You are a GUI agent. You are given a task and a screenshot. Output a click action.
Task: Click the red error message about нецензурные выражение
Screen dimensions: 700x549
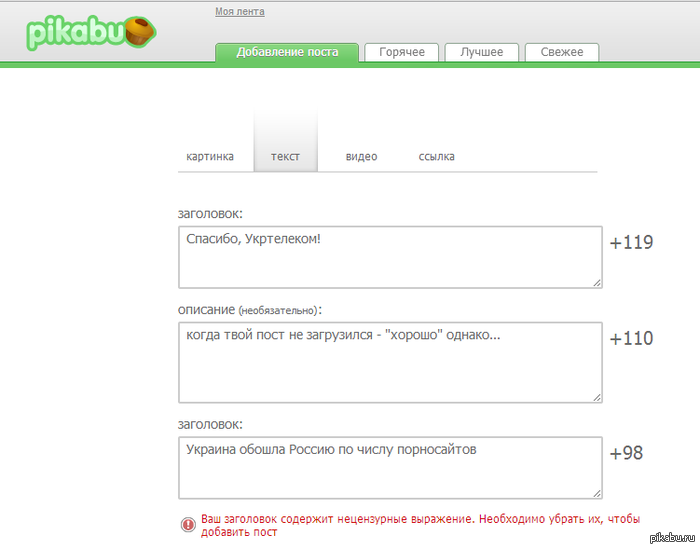pyautogui.click(x=421, y=525)
